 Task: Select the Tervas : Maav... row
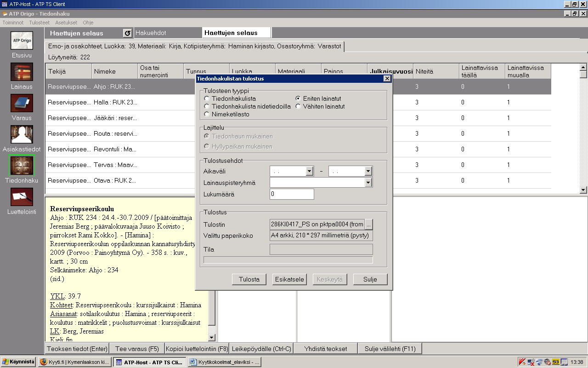pos(298,165)
